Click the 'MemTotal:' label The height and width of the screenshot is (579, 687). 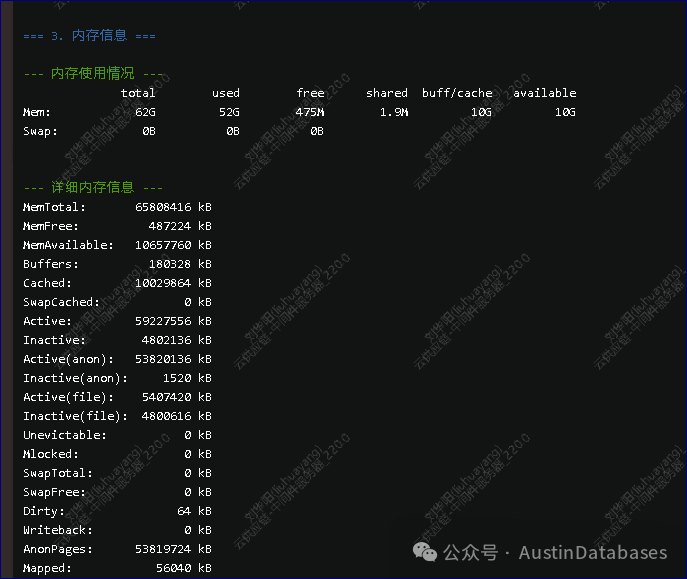coord(54,207)
